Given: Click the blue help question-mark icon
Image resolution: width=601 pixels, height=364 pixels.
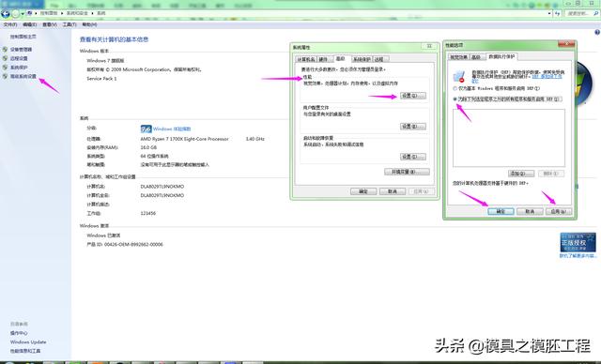Looking at the screenshot, I should click(x=597, y=33).
